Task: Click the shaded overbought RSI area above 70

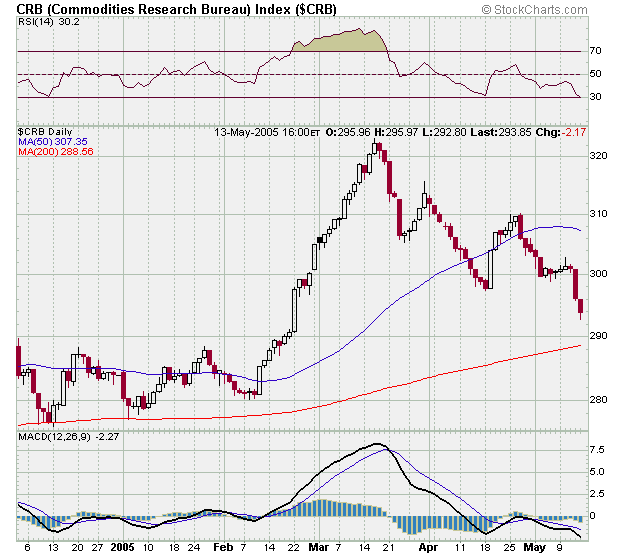Action: click(x=340, y=42)
